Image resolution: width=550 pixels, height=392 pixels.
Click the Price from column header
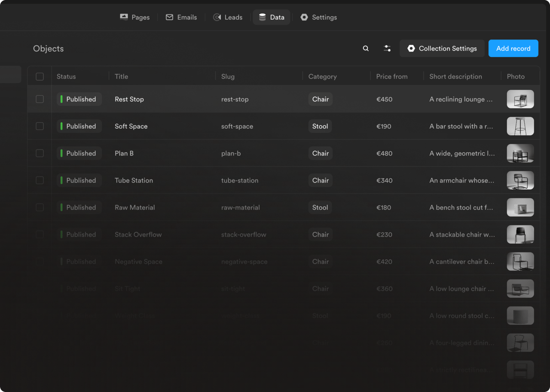point(392,76)
